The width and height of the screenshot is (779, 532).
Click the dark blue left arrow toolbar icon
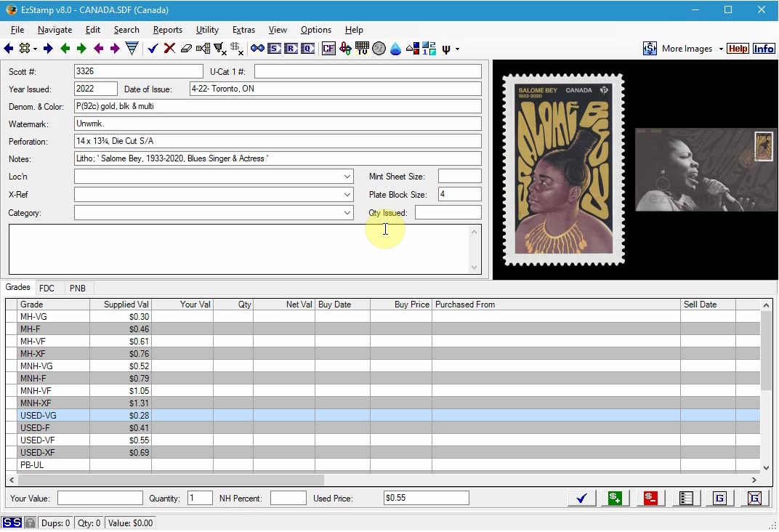9,49
